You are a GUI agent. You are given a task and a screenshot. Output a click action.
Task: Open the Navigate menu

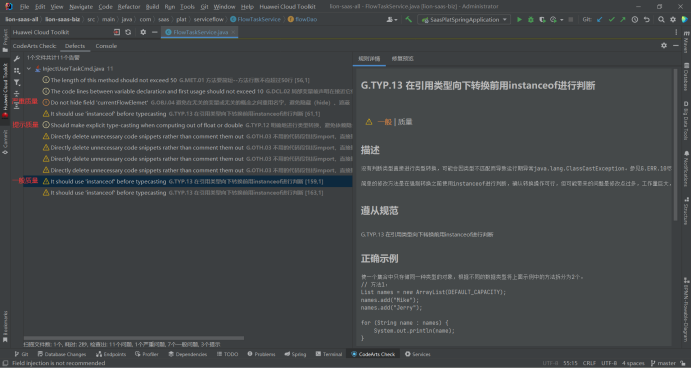tap(81, 7)
